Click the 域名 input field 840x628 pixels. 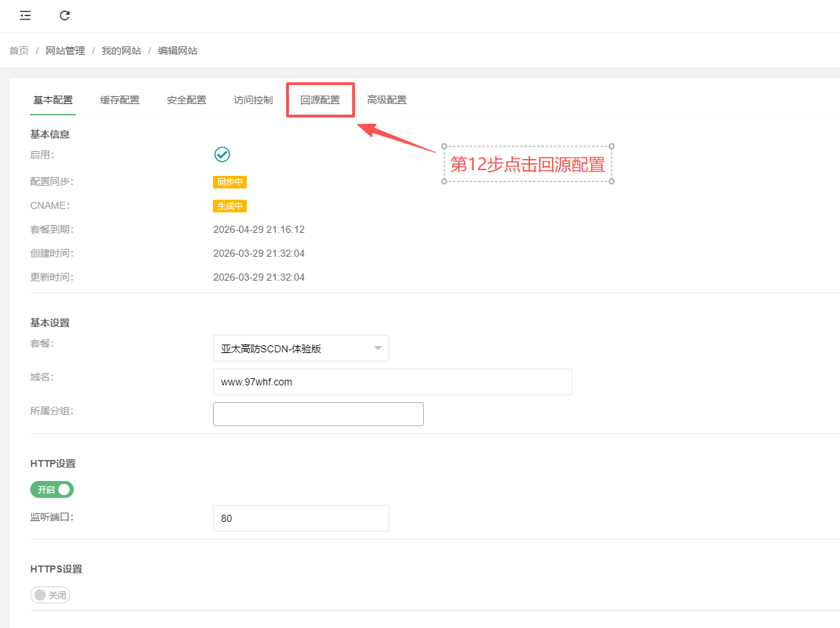(392, 382)
